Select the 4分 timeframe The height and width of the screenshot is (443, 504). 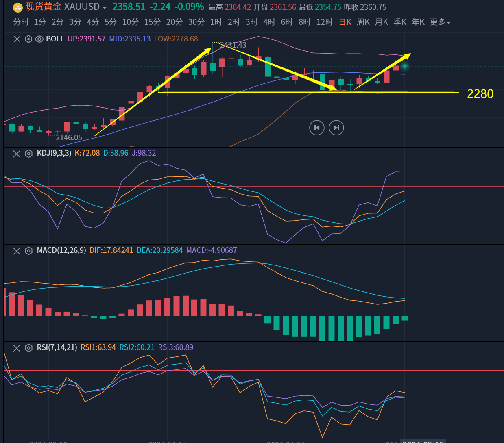93,22
